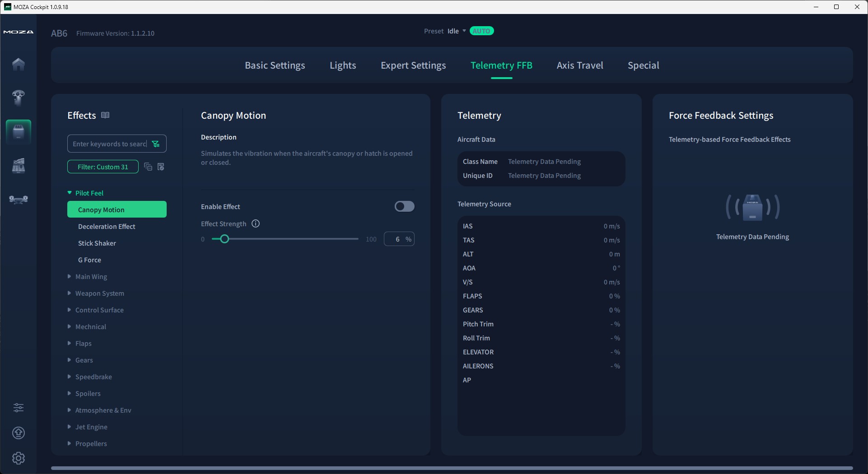Image resolution: width=868 pixels, height=474 pixels.
Task: Switch to the Lights tab
Action: [x=343, y=65]
